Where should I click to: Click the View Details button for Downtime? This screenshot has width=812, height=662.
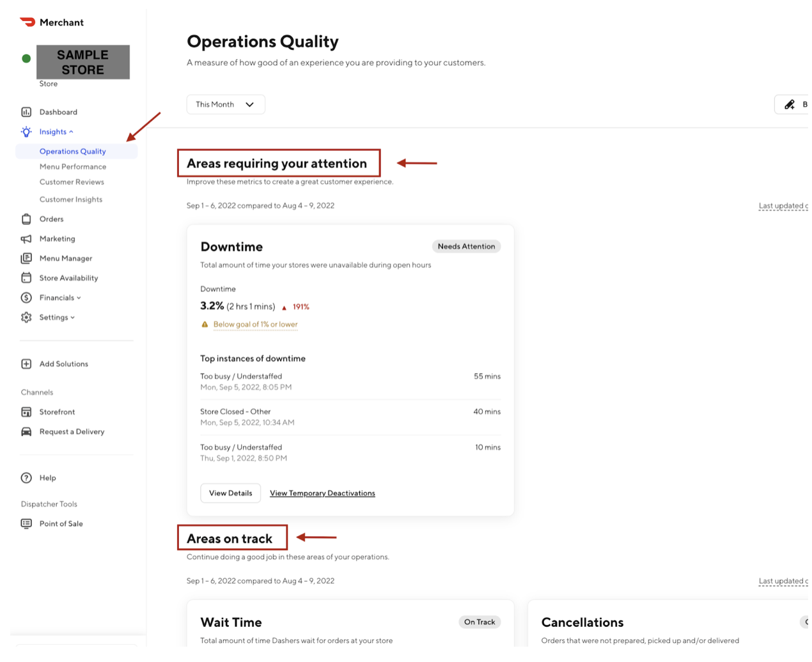point(230,493)
